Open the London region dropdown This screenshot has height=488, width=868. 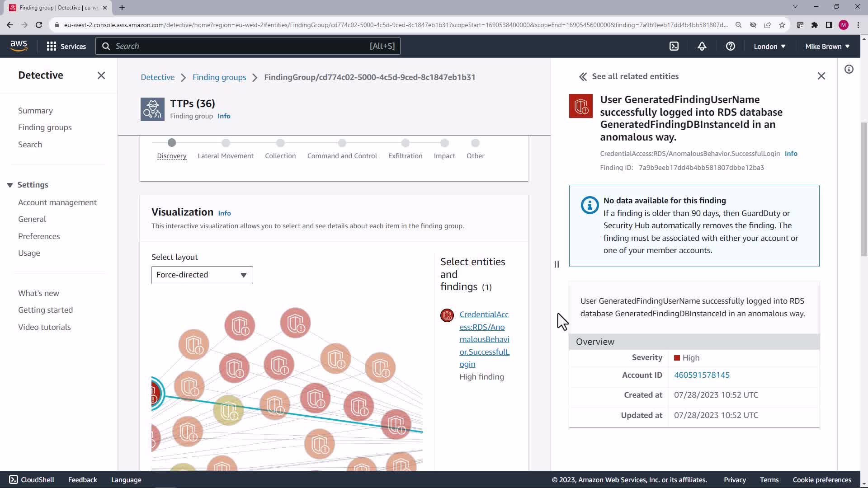pyautogui.click(x=769, y=46)
